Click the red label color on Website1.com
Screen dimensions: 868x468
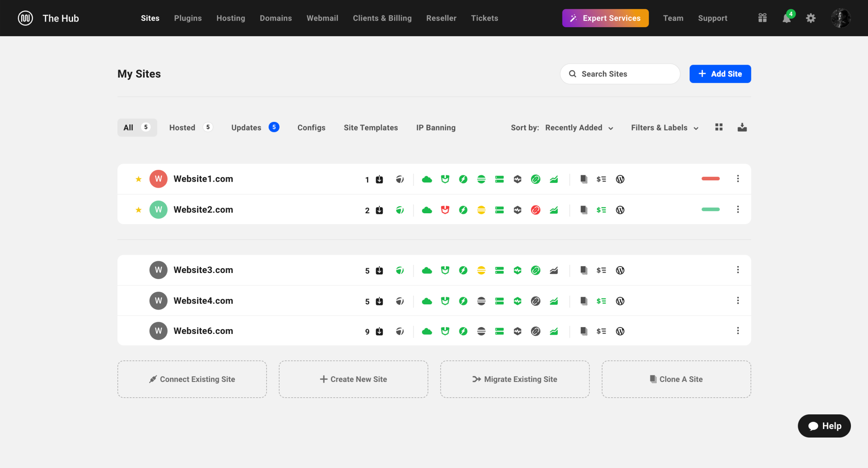(x=710, y=179)
